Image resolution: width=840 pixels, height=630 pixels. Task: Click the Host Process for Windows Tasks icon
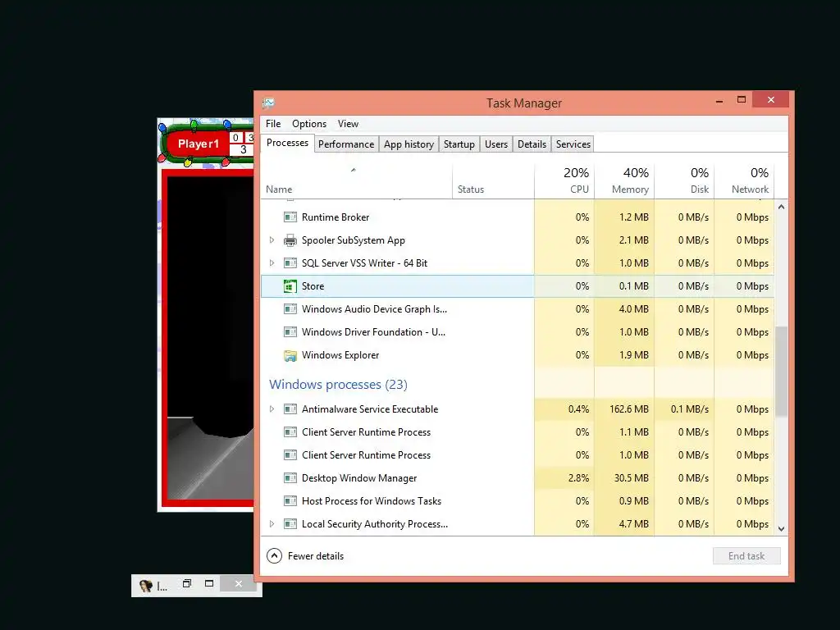point(290,501)
